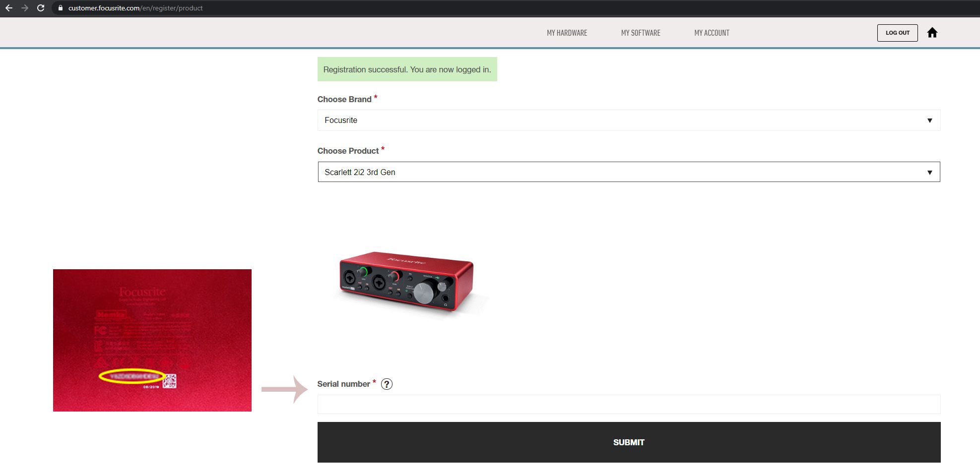Screen dimensions: 980x476
Task: Open the Choose Brand dropdown showing Focusrite
Action: pyautogui.click(x=628, y=120)
